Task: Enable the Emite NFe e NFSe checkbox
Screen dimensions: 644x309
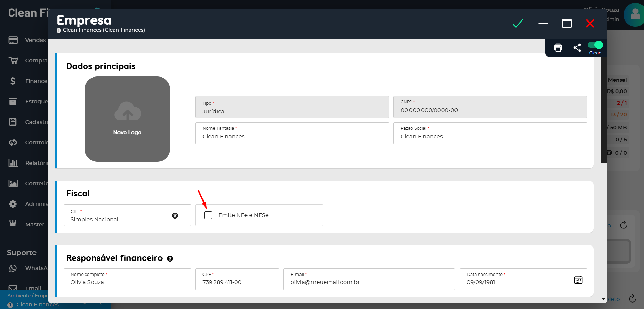Action: point(208,215)
